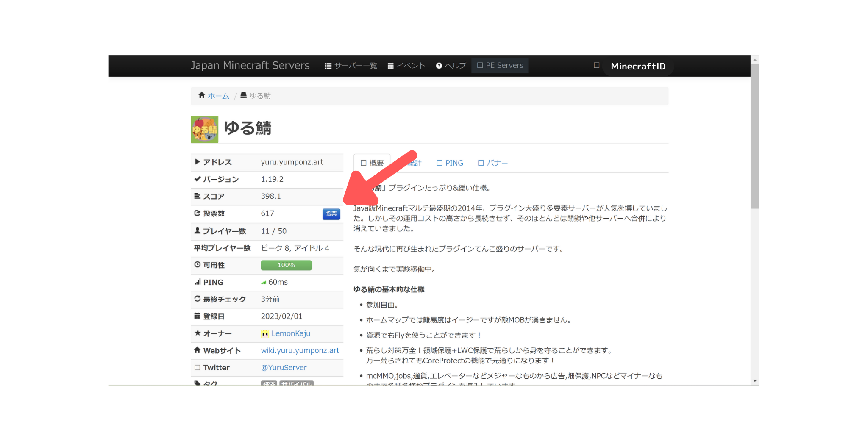Click the スコア list icon
Image resolution: width=868 pixels, height=441 pixels.
[x=197, y=196]
